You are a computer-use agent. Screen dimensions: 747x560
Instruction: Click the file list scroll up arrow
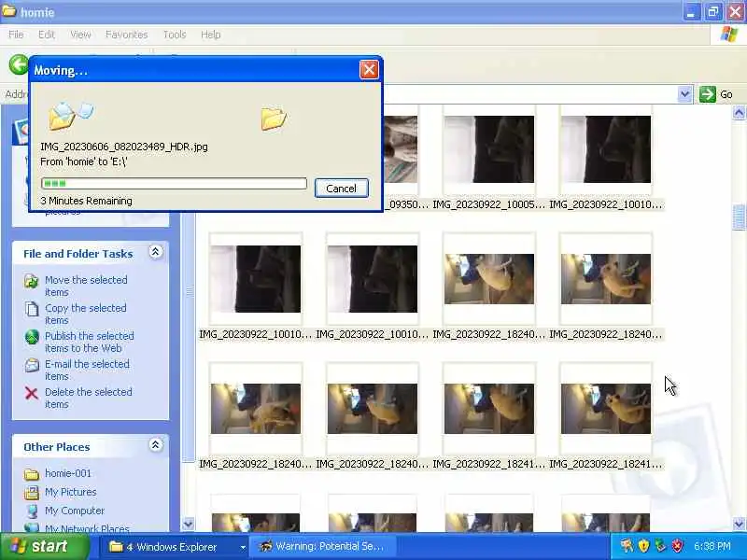(x=739, y=113)
